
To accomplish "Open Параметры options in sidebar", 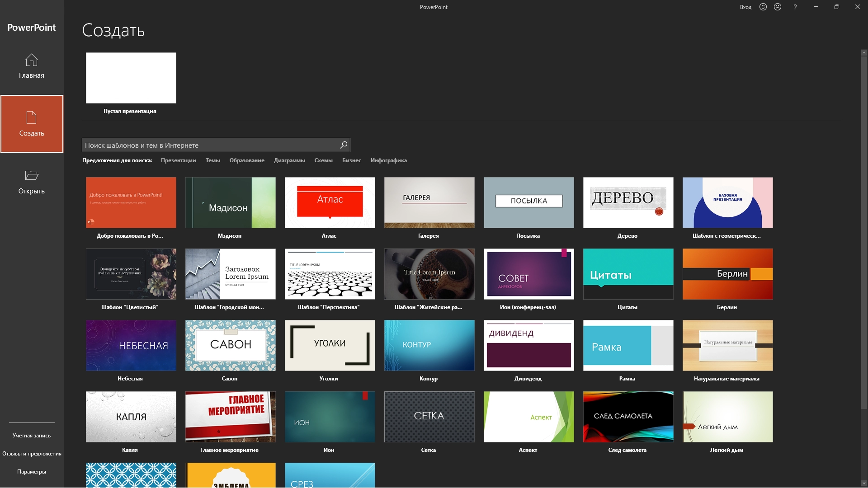I will [x=32, y=472].
